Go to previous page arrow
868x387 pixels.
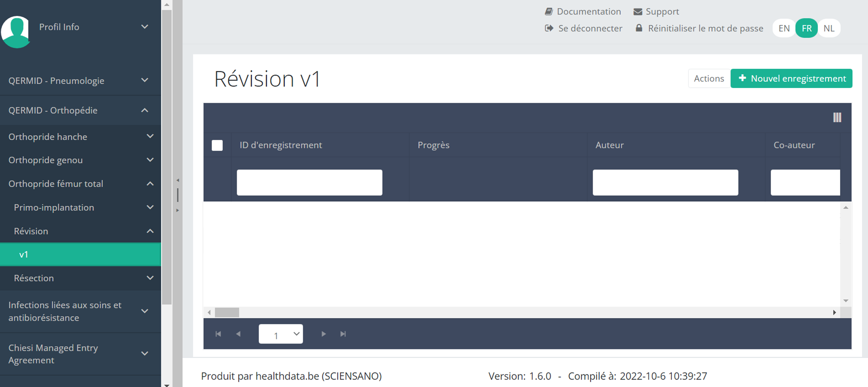tap(238, 334)
